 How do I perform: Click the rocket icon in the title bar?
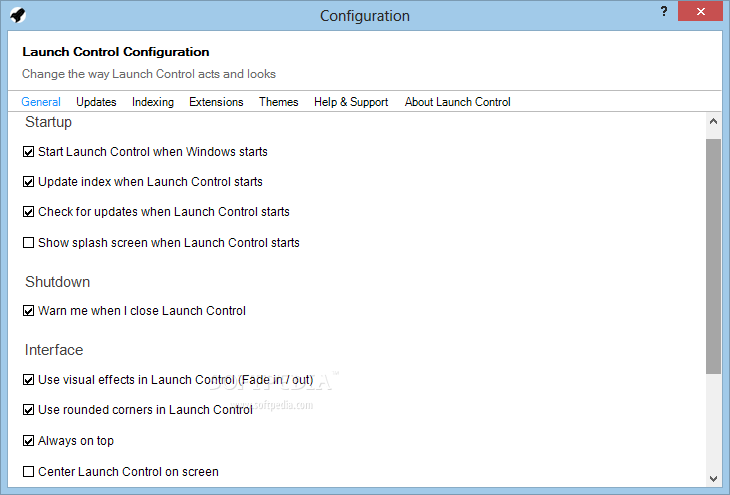(18, 15)
